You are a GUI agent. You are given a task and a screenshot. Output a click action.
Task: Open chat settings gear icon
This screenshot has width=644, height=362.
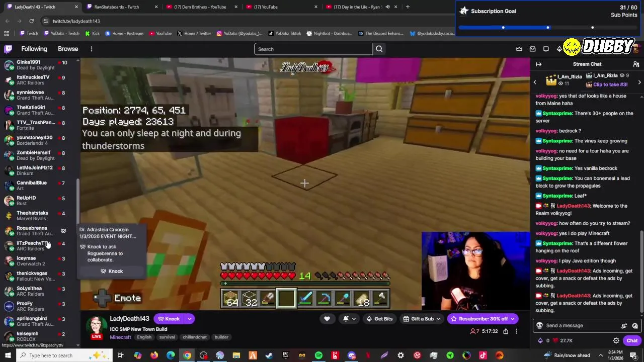[616, 340]
